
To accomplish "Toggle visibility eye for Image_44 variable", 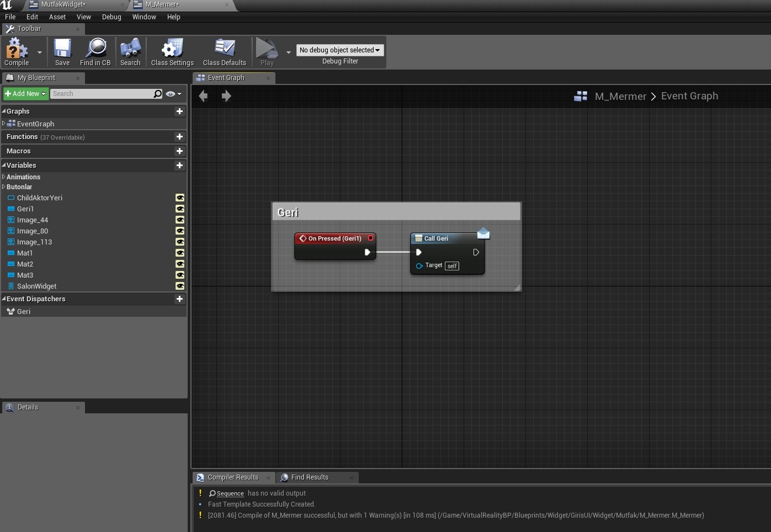I will 180,220.
